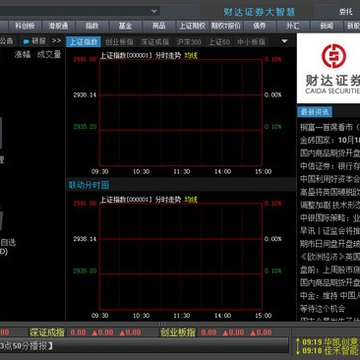Select the 上证指数 index tab
The height and width of the screenshot is (360, 360).
[x=84, y=42]
